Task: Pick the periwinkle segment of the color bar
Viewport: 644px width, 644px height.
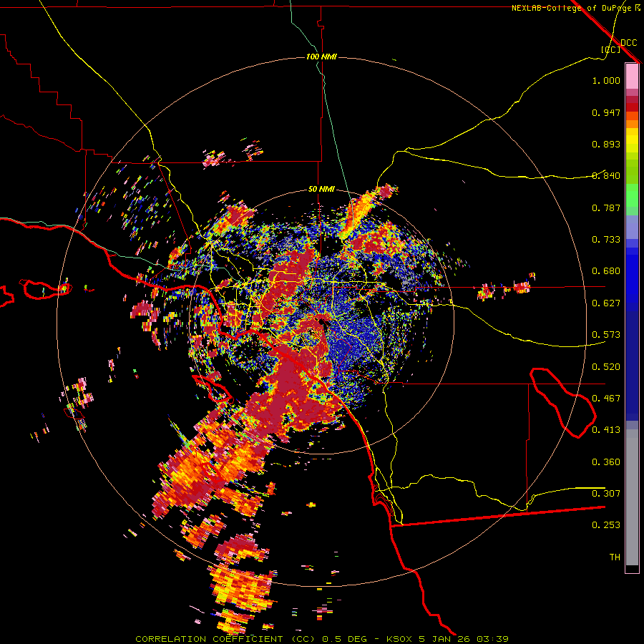Action: pyautogui.click(x=632, y=228)
